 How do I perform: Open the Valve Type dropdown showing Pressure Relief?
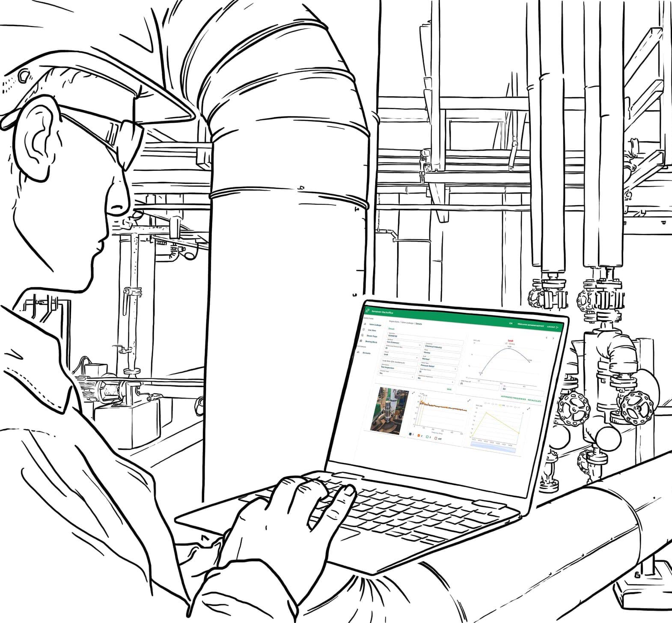[x=439, y=366]
